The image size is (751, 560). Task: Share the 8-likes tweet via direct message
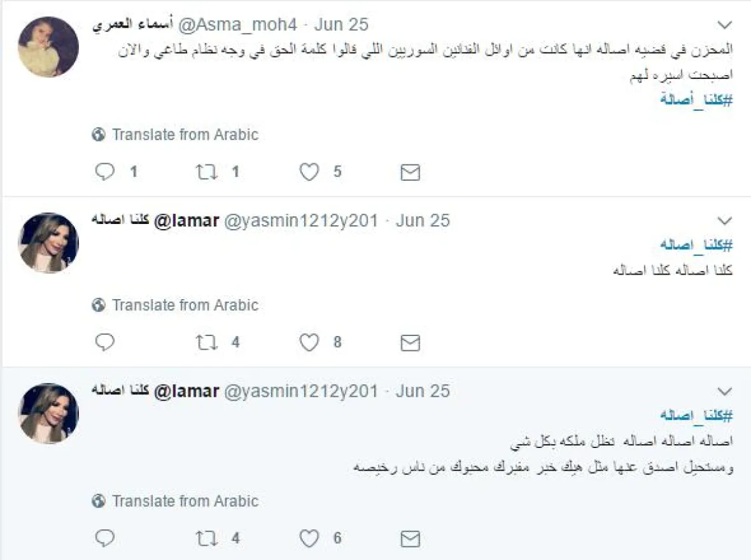coord(410,343)
